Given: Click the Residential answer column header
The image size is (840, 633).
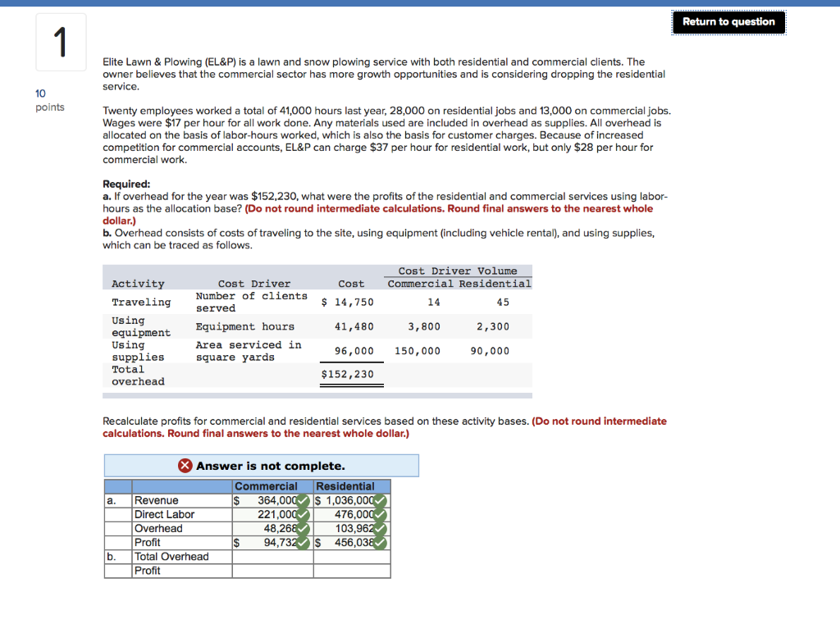Looking at the screenshot, I should tap(352, 486).
